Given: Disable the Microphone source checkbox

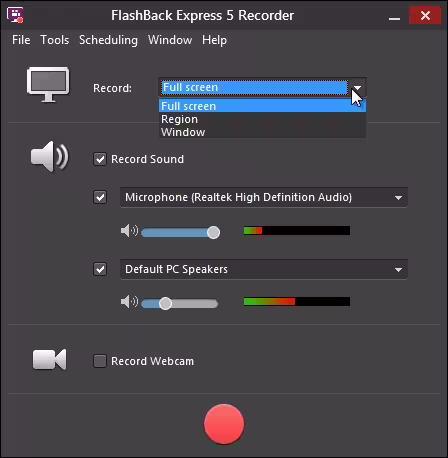Looking at the screenshot, I should 100,197.
